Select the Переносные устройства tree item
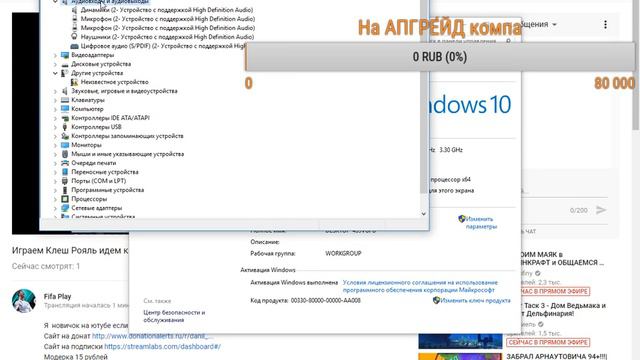 click(x=104, y=172)
